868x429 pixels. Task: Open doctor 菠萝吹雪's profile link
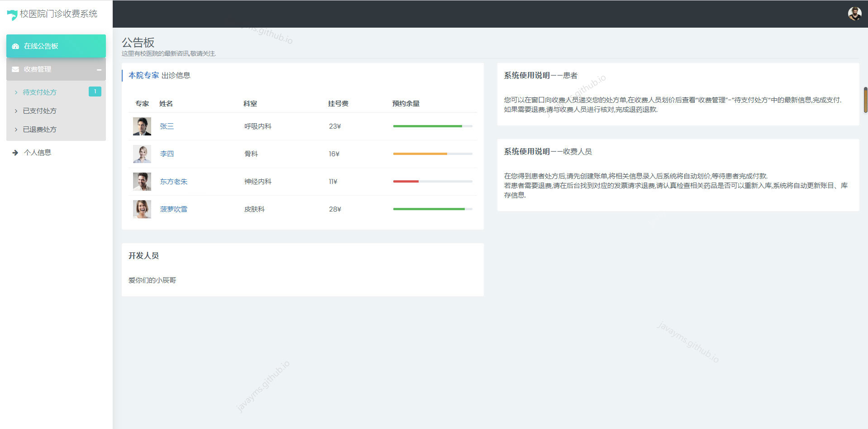click(x=173, y=209)
